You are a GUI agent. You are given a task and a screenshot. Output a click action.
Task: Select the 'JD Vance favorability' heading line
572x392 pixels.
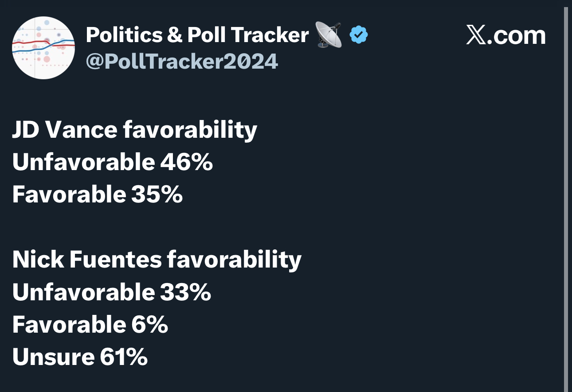click(x=135, y=130)
